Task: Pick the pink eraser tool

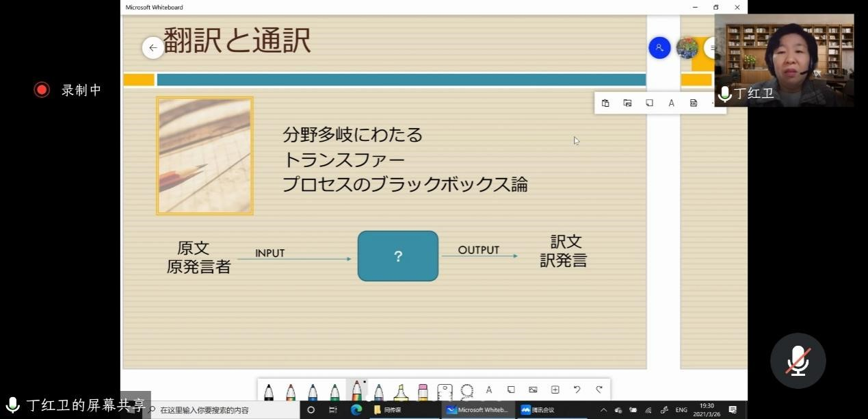Action: (423, 391)
